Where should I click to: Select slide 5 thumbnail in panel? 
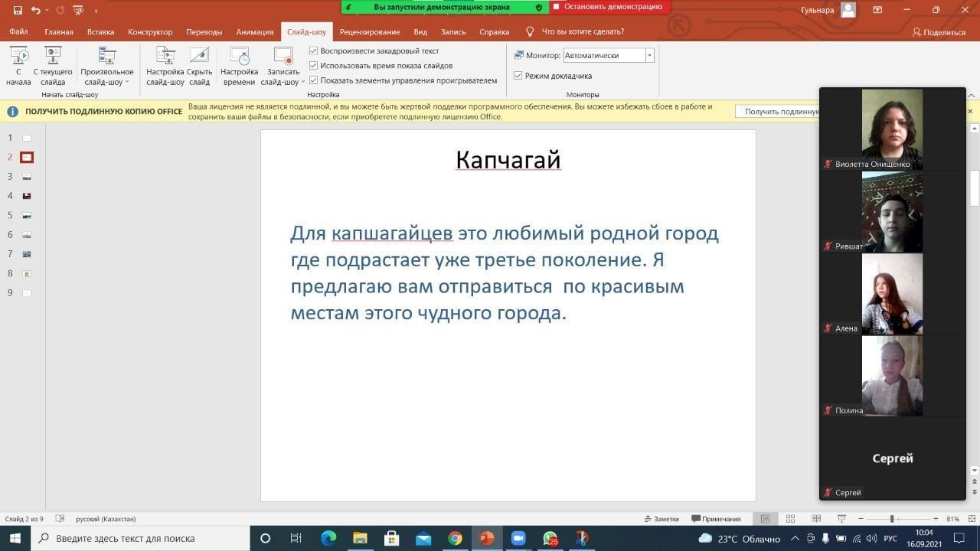[x=27, y=216]
